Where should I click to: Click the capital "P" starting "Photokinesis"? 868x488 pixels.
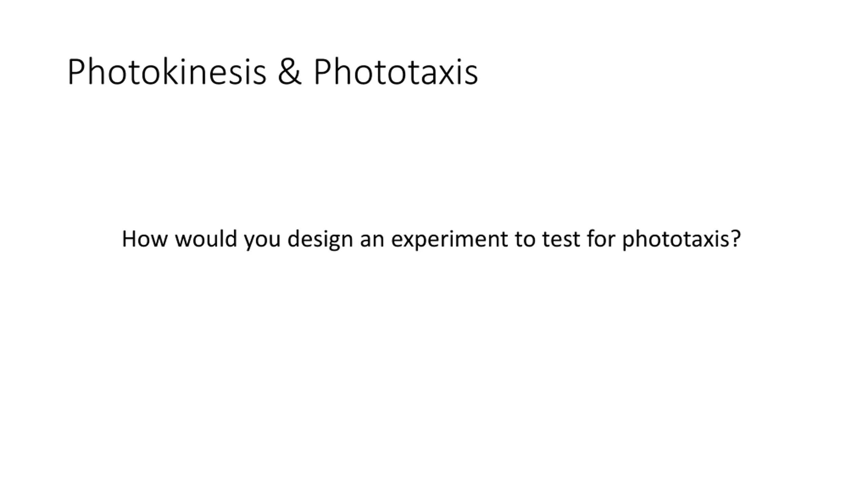(x=76, y=72)
